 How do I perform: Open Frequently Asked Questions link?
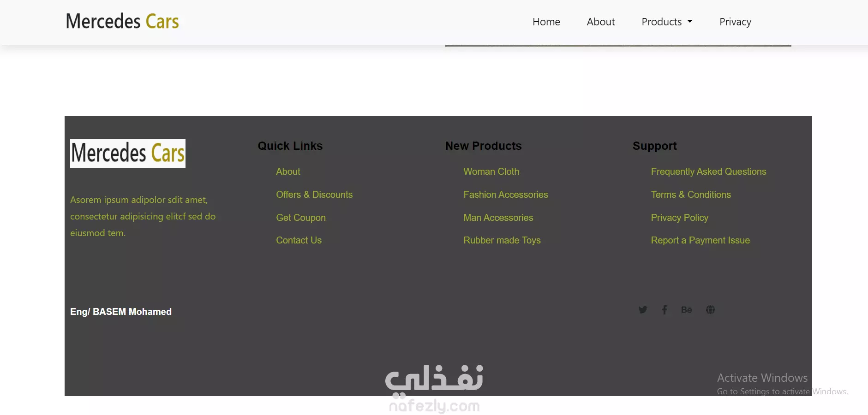point(708,172)
